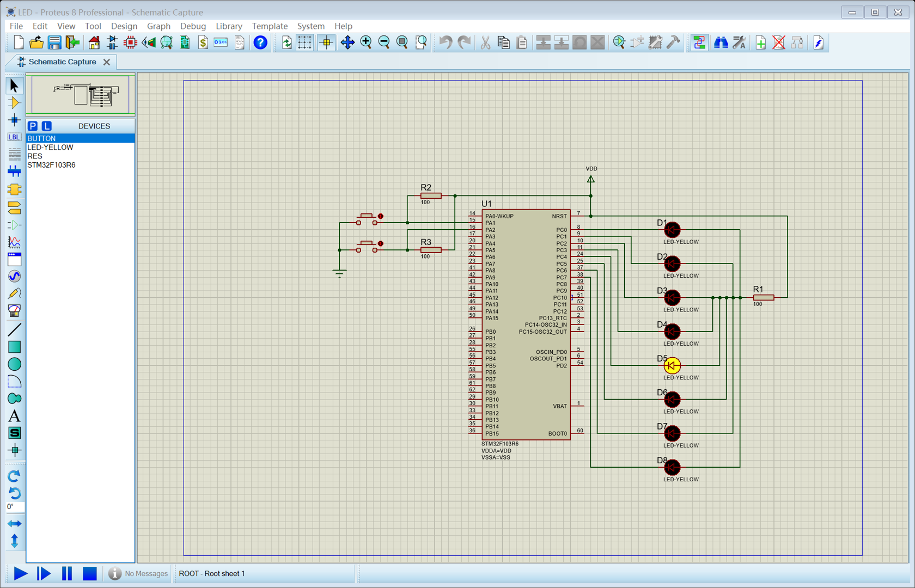
Task: Open the Debug menu
Action: click(x=193, y=26)
